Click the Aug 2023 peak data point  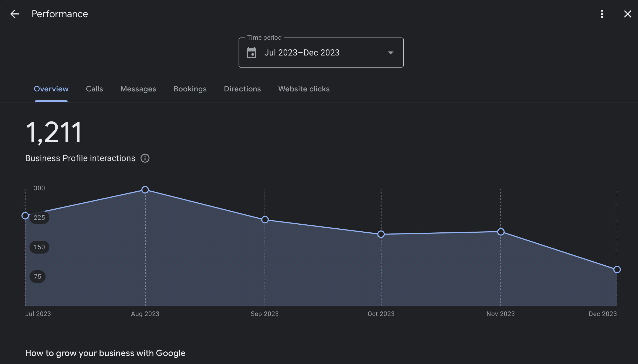(x=145, y=190)
